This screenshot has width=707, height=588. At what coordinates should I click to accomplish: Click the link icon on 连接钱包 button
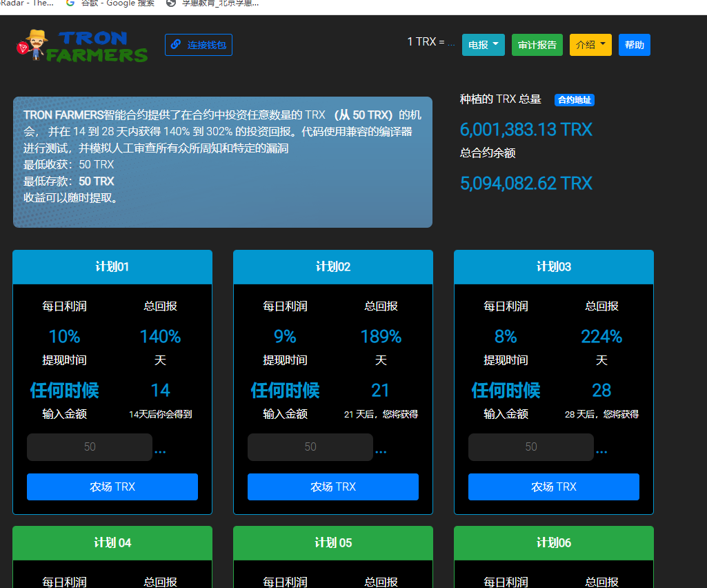(x=175, y=45)
